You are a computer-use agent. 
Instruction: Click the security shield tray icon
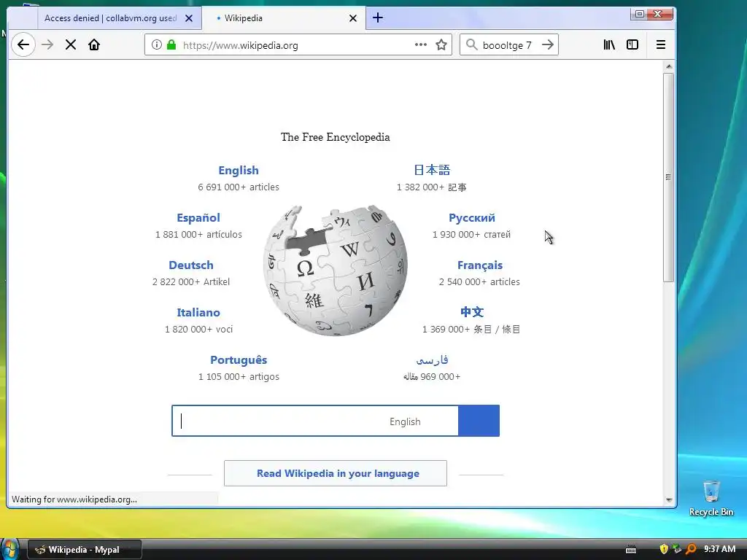(664, 549)
